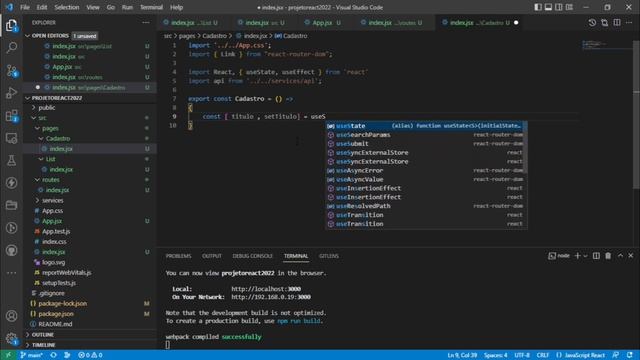Screen dimensions: 640x360
Task: Switch to the DEBUG CONSOLE tab
Action: pos(252,256)
